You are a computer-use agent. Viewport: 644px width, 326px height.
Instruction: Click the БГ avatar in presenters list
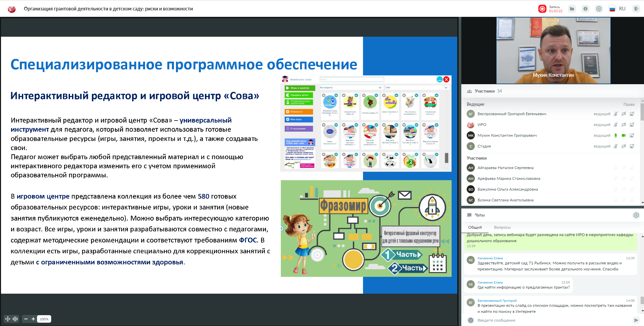click(x=471, y=114)
